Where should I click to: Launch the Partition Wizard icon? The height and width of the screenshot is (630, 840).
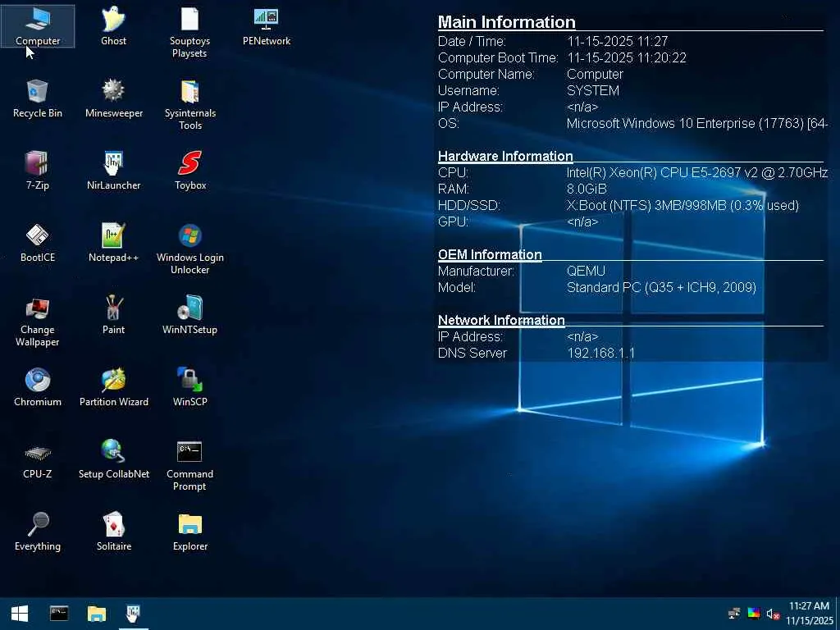(113, 387)
